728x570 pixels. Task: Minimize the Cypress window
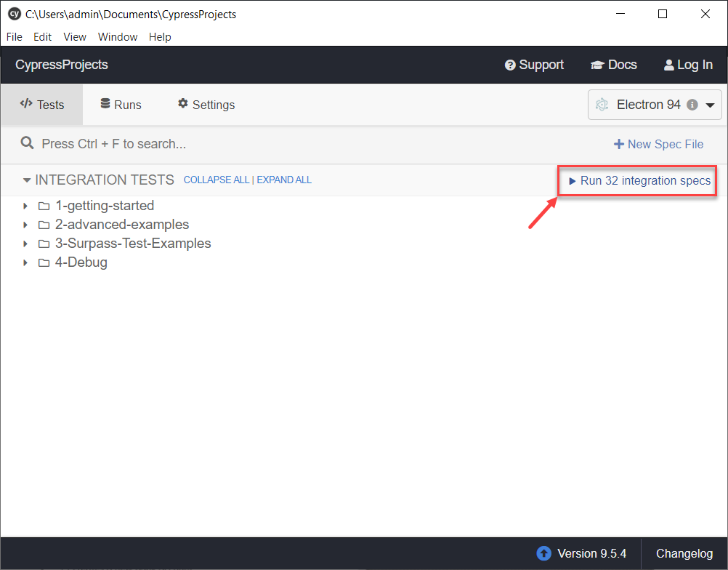tap(620, 14)
